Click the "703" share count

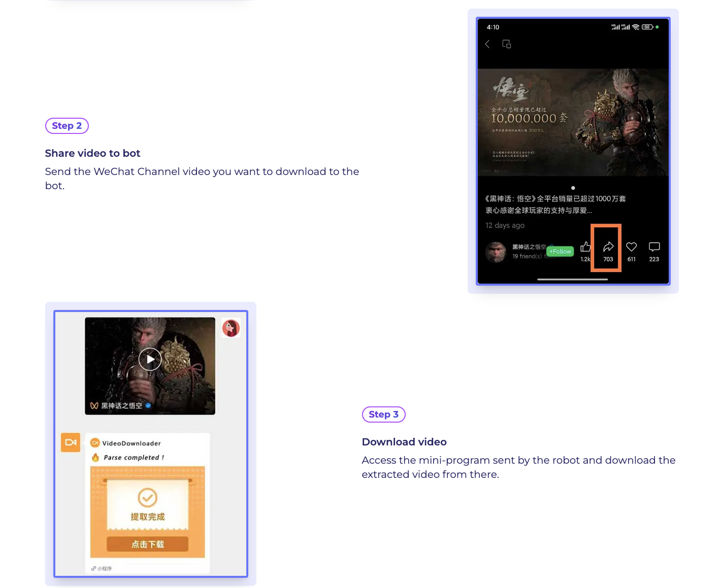click(x=608, y=259)
